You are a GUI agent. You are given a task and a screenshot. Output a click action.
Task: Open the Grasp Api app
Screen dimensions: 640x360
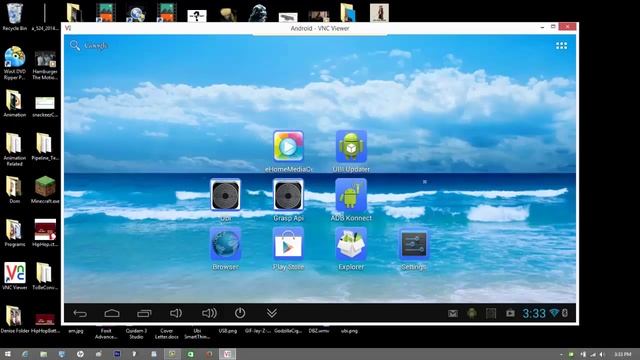tap(288, 195)
